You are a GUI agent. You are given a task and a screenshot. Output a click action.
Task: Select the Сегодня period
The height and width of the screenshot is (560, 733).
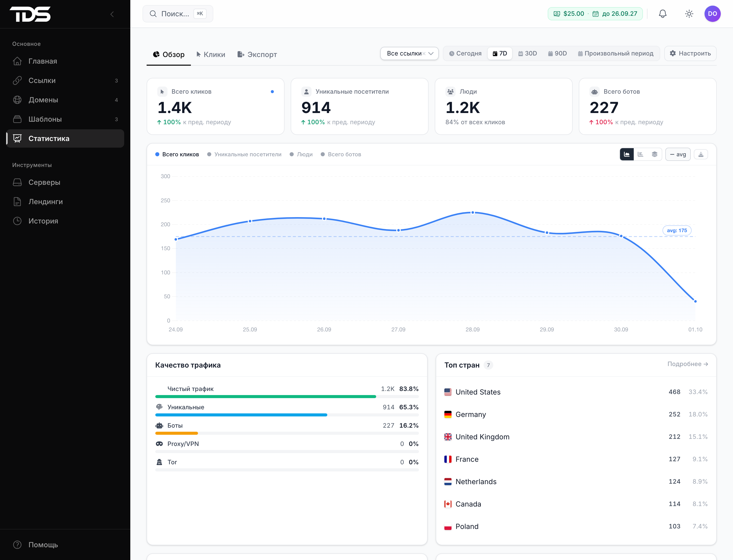tap(465, 53)
